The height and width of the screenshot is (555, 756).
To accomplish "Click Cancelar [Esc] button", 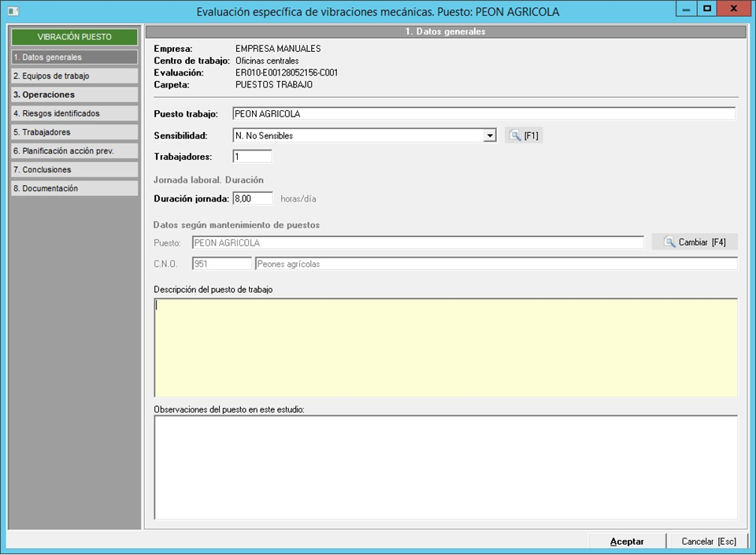I will click(708, 542).
